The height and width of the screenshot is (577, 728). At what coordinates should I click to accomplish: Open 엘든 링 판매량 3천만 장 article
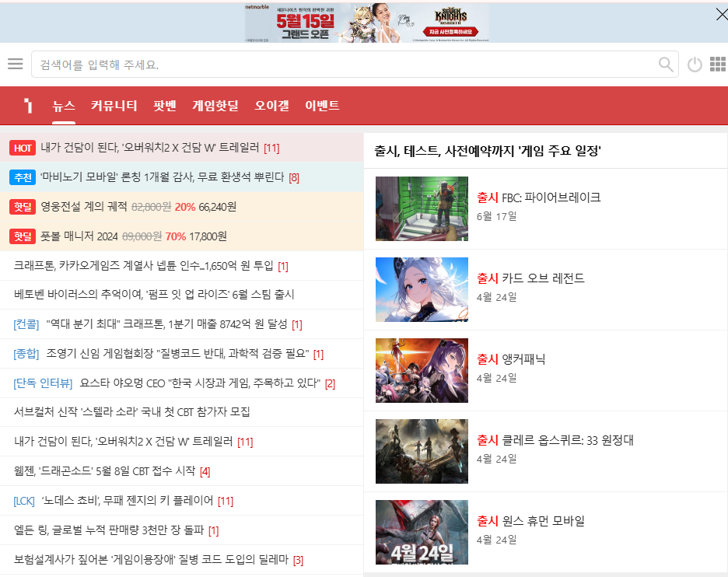click(109, 530)
